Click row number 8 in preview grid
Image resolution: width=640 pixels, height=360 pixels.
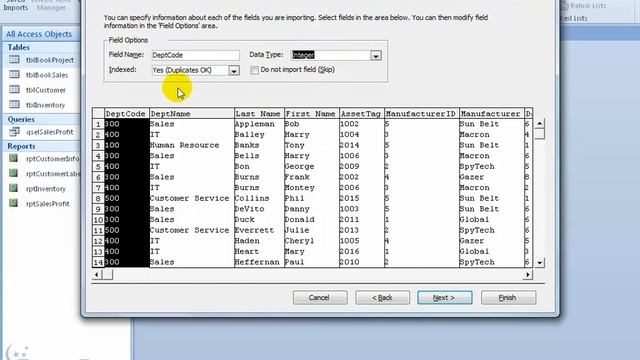coord(98,199)
